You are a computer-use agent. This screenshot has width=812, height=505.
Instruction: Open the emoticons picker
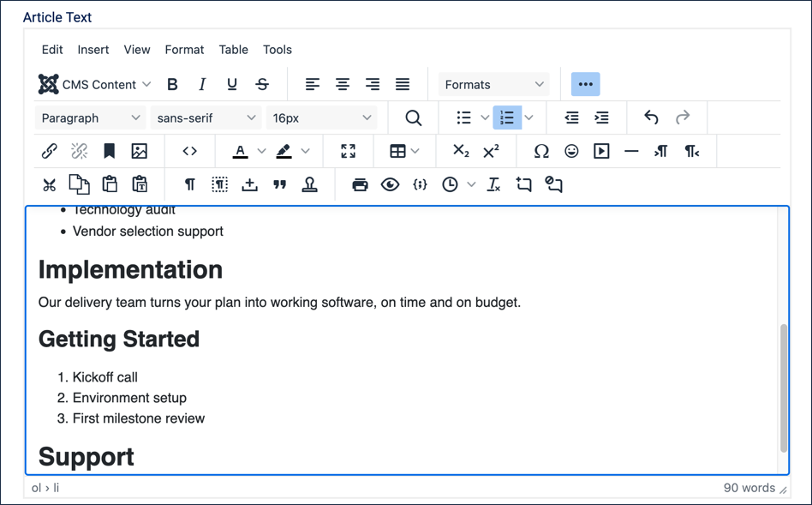click(571, 151)
